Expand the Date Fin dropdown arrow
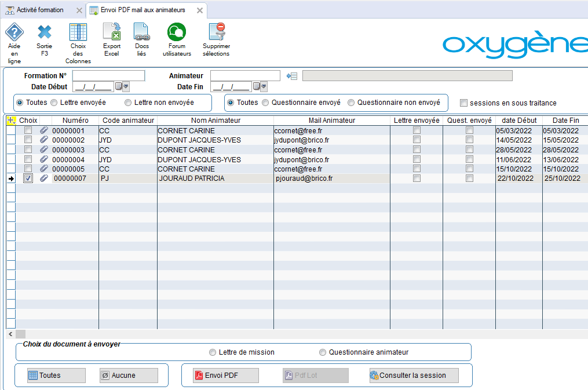 pos(264,86)
